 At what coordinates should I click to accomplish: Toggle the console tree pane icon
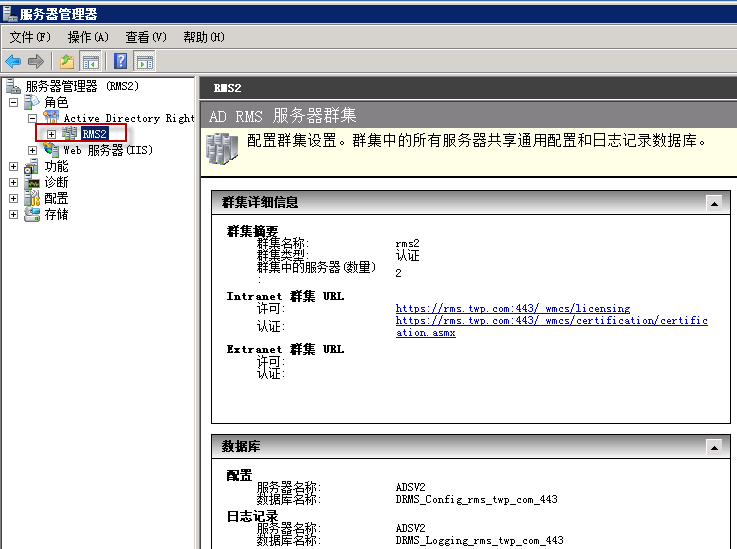click(91, 62)
